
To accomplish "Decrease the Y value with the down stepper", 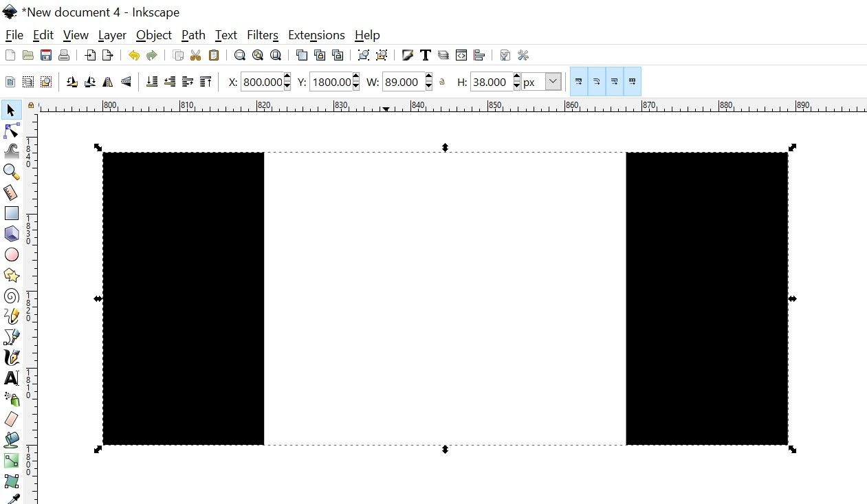I will [355, 86].
